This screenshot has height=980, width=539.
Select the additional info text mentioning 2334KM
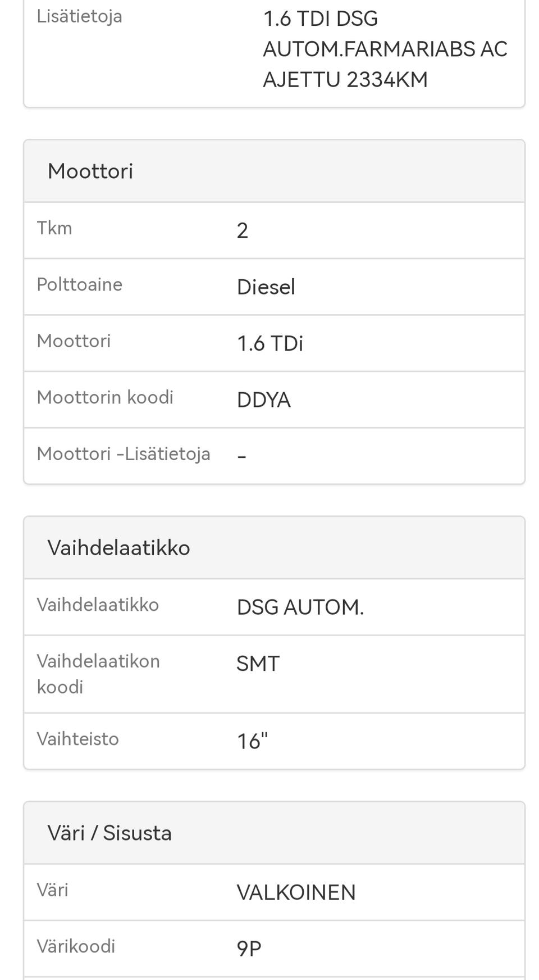point(385,49)
